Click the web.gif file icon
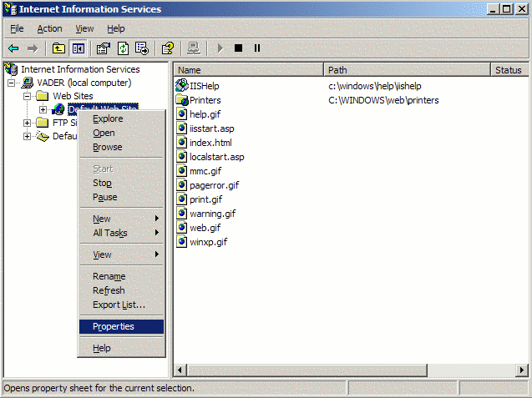This screenshot has height=398, width=532. [x=182, y=228]
